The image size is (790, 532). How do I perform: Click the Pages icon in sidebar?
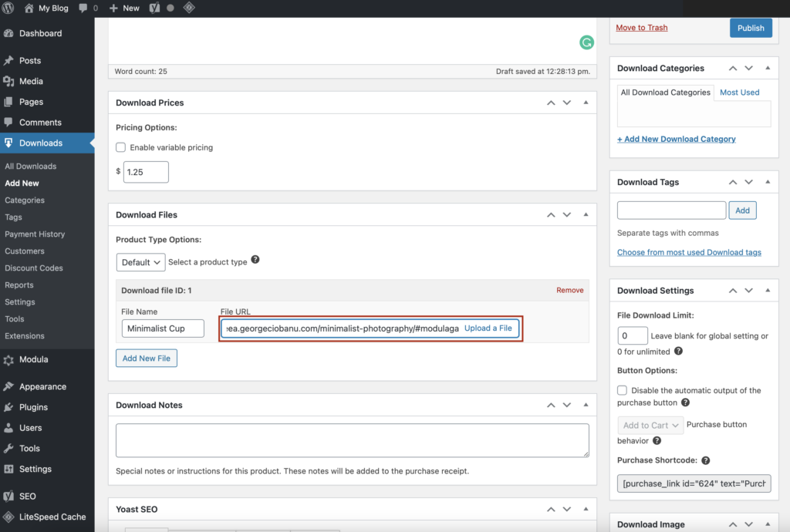8,103
